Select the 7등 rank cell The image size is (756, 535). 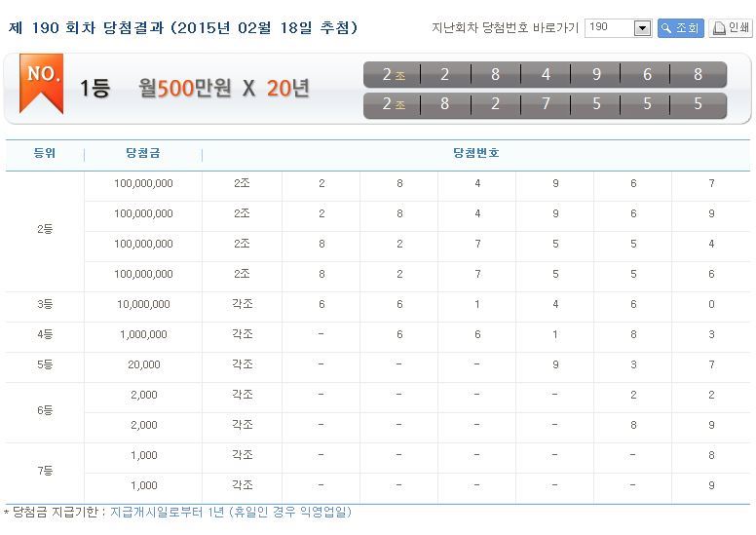[45, 471]
